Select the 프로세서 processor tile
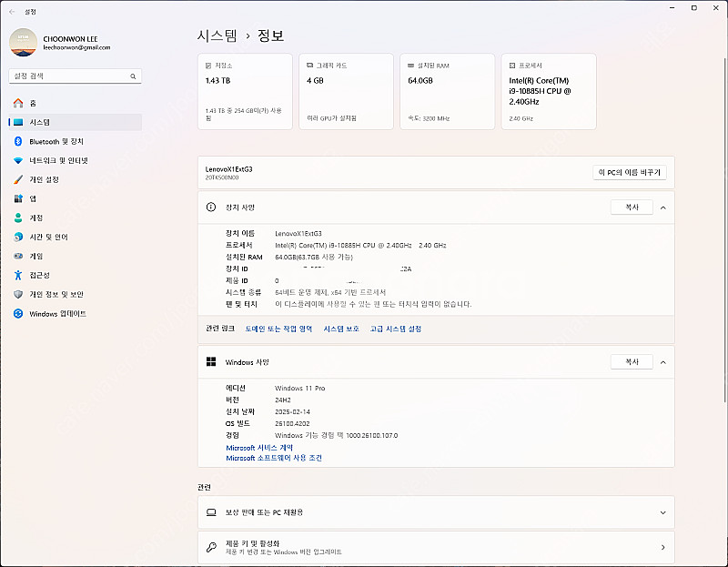This screenshot has width=728, height=567. click(x=549, y=92)
